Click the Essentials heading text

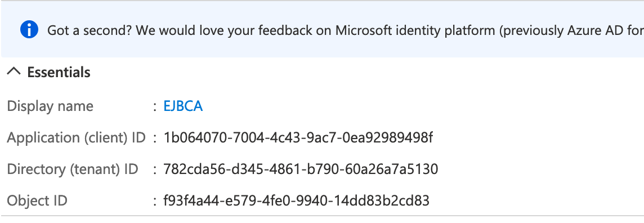(x=59, y=72)
